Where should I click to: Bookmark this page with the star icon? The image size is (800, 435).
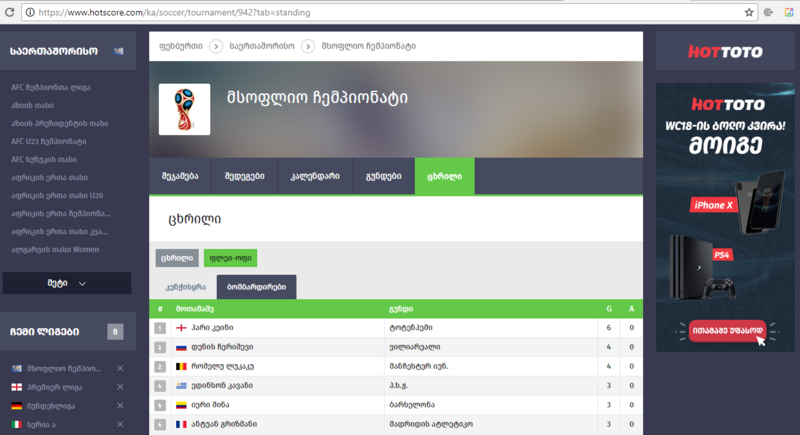748,12
